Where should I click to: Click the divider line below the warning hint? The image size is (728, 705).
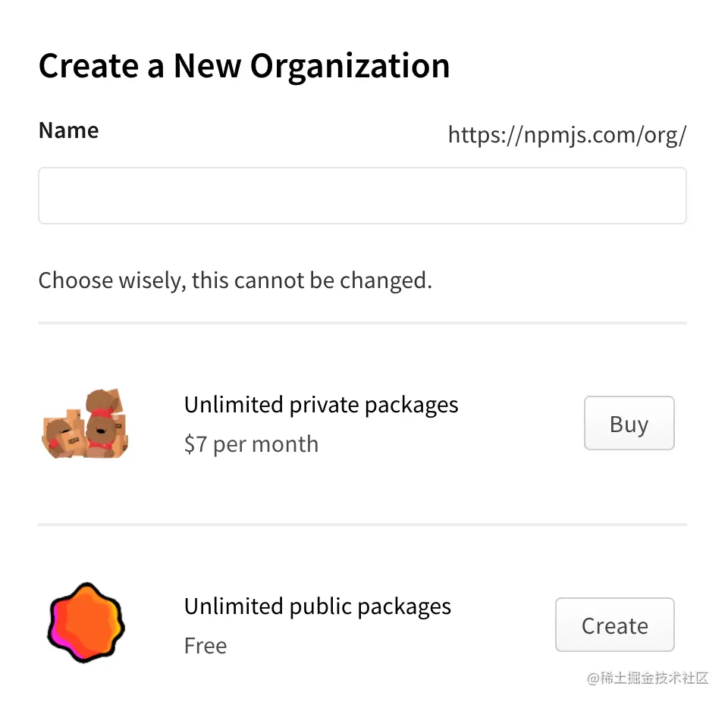point(362,323)
